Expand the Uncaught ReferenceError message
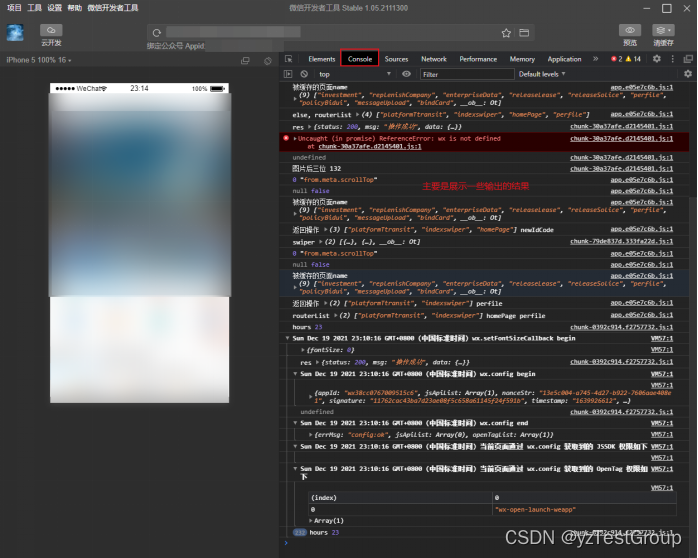The width and height of the screenshot is (698, 558). [295, 138]
